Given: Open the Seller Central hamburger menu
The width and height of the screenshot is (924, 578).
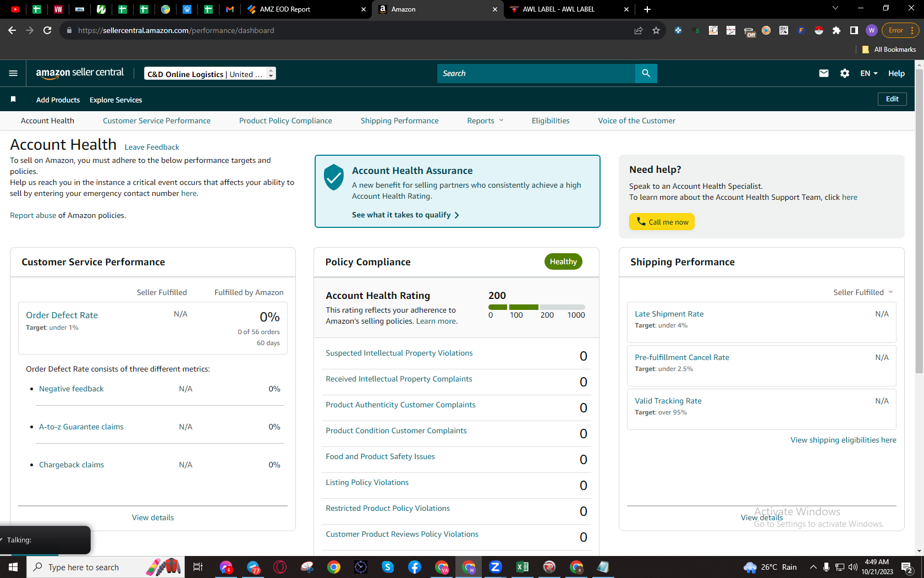Looking at the screenshot, I should [13, 73].
